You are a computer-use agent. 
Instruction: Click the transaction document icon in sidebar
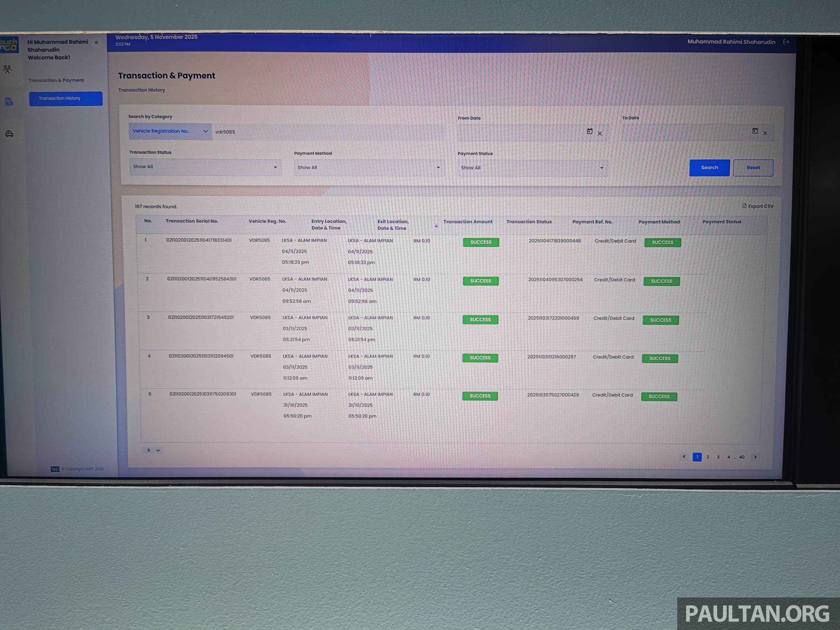tap(9, 102)
